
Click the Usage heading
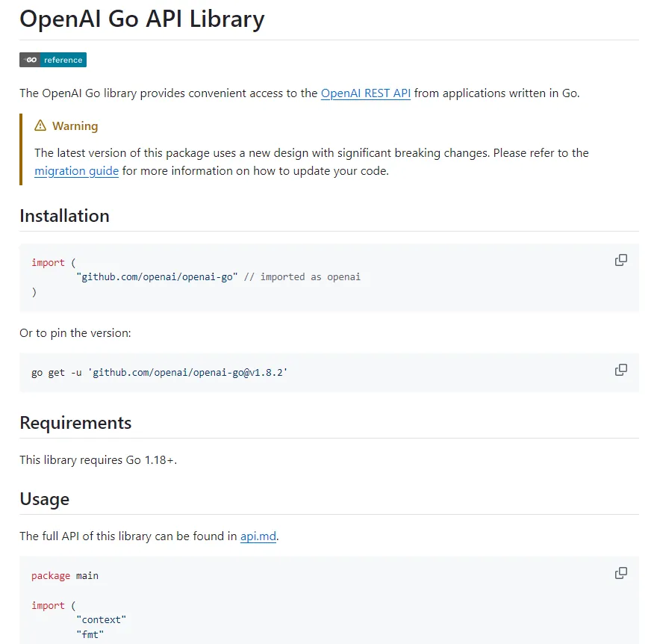pyautogui.click(x=44, y=499)
